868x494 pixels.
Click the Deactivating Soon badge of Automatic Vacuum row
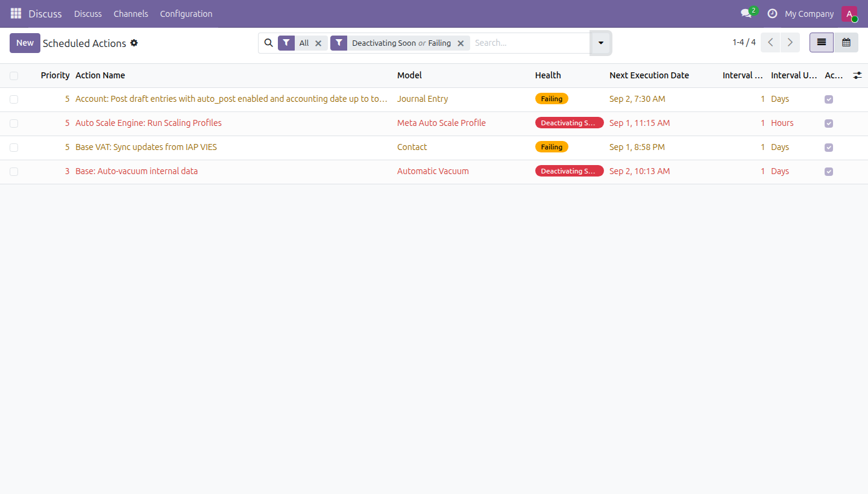pyautogui.click(x=570, y=171)
